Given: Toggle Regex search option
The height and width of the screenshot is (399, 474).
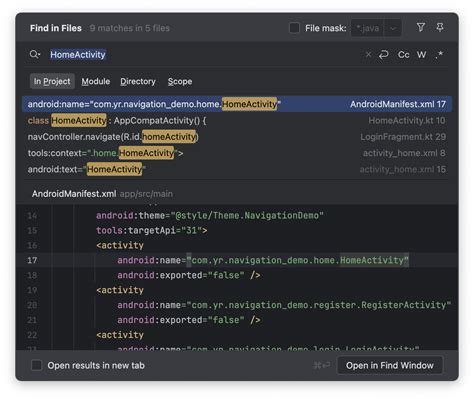Looking at the screenshot, I should click(440, 54).
